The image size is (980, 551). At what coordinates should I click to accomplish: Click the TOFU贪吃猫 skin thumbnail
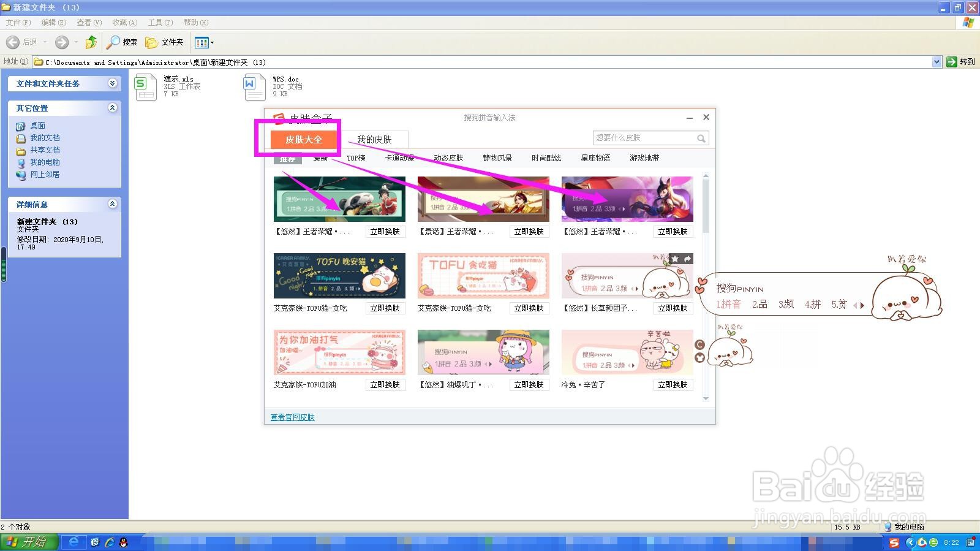point(483,276)
